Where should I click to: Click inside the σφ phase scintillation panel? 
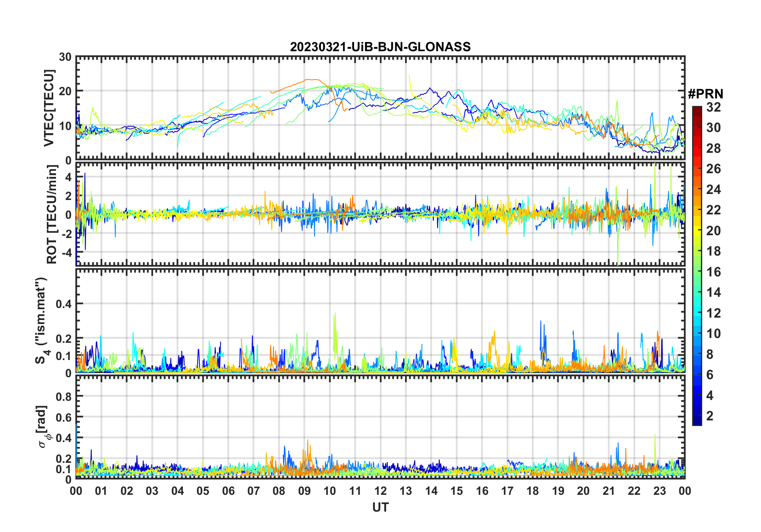(x=380, y=427)
